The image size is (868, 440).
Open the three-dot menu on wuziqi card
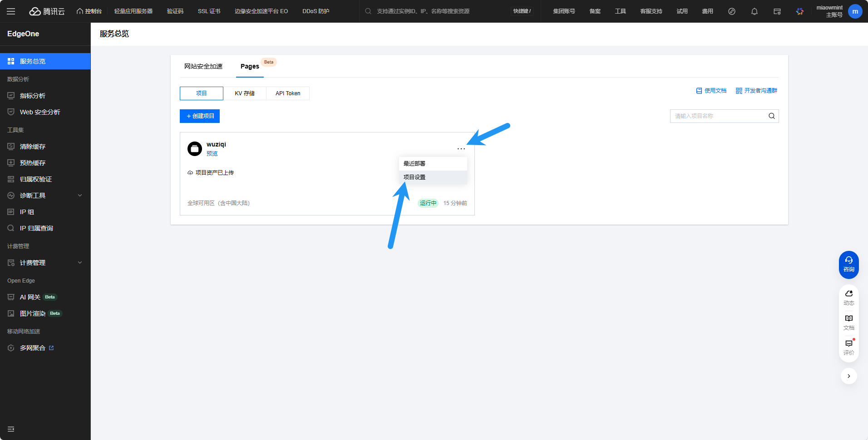(461, 149)
